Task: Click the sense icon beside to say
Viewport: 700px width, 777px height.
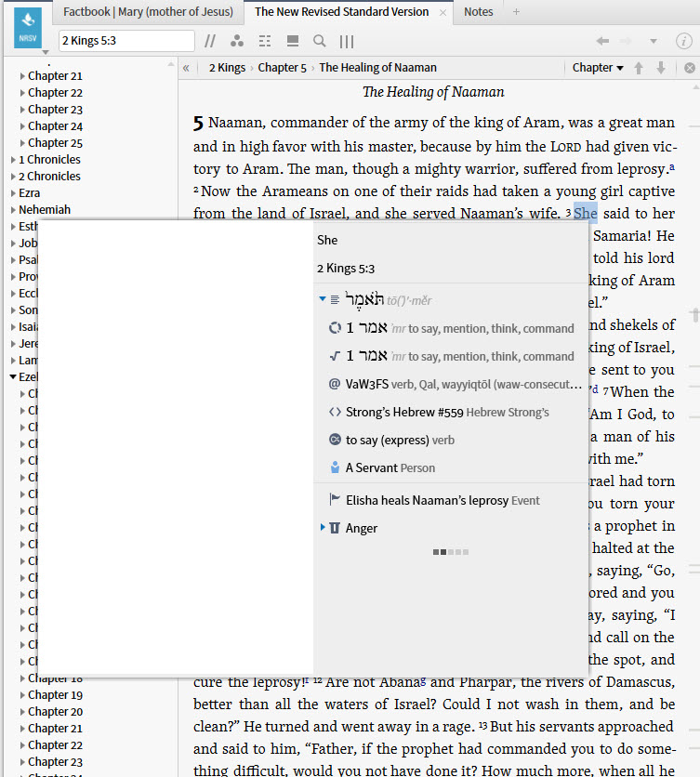Action: (x=336, y=440)
